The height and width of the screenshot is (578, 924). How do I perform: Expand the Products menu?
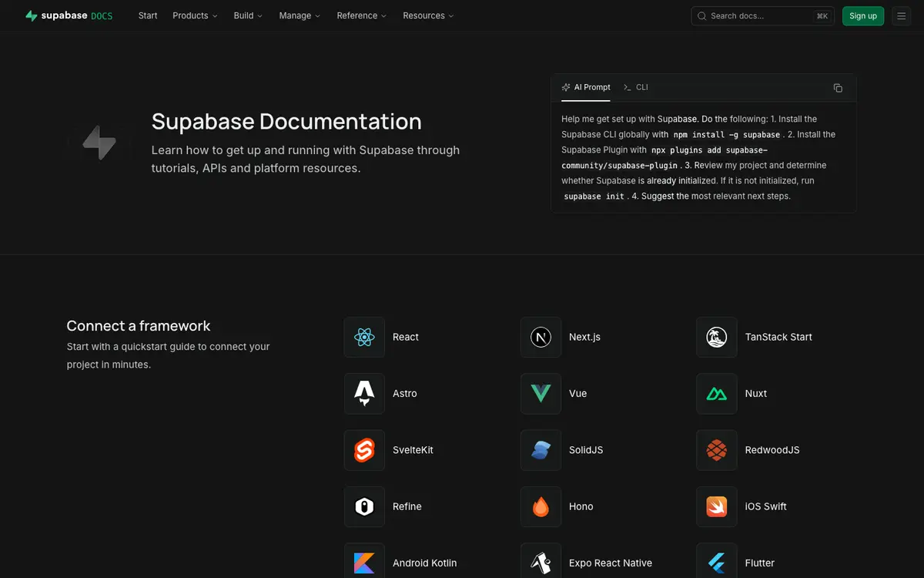(x=195, y=15)
